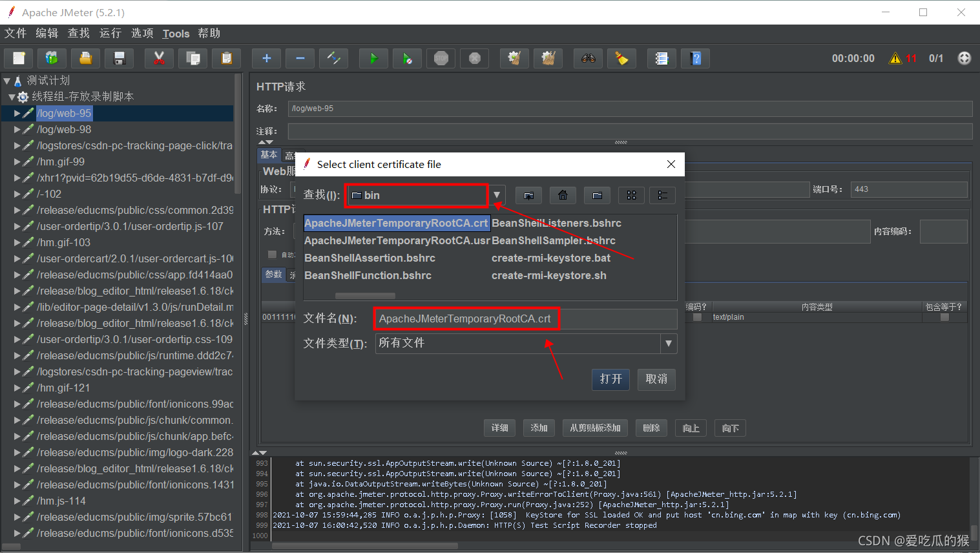Click the 端口号 field showing 443
This screenshot has width=980, height=553.
click(x=909, y=189)
